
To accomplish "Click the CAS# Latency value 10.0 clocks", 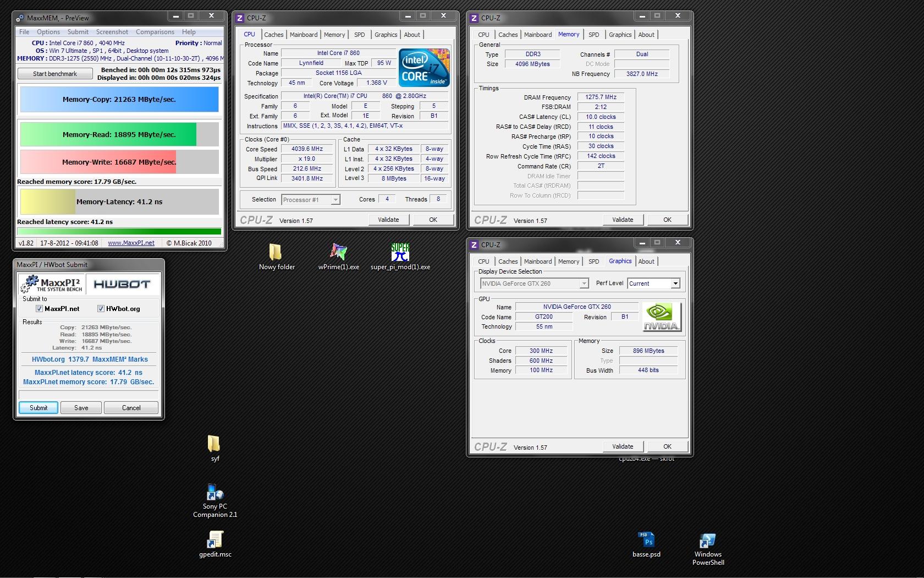I will [x=601, y=117].
